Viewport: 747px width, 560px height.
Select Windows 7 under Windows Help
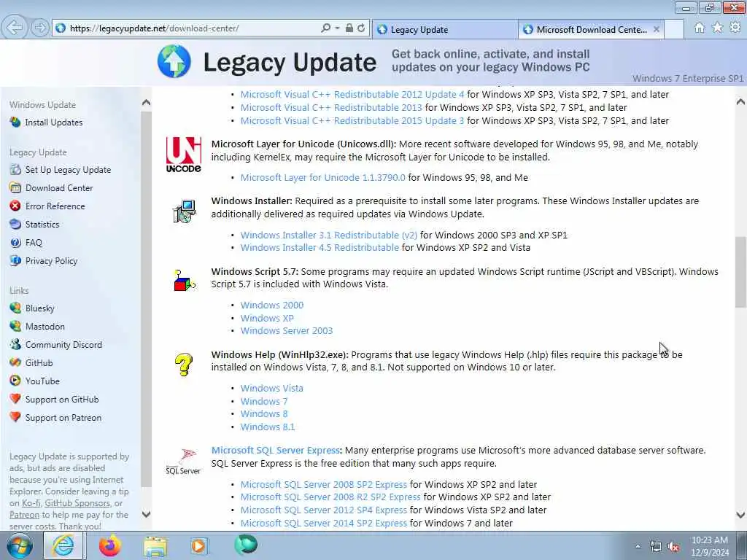pos(264,402)
